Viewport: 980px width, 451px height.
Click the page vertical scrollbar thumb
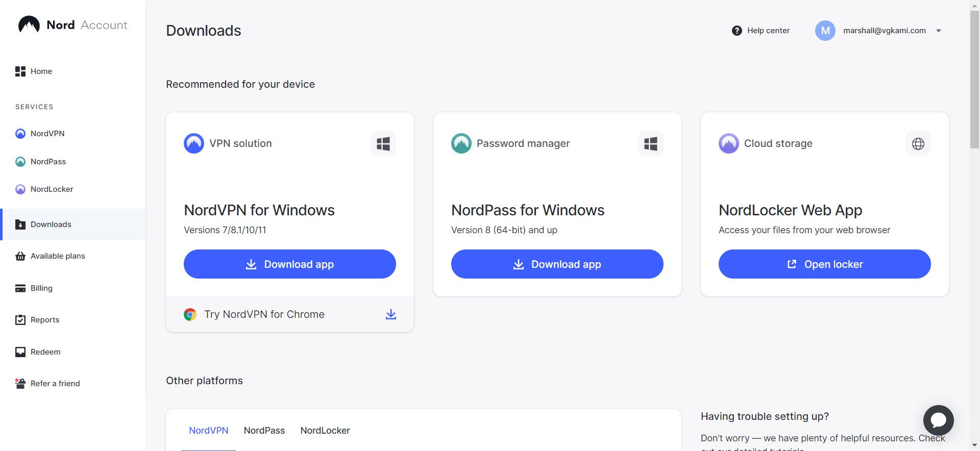(974, 79)
